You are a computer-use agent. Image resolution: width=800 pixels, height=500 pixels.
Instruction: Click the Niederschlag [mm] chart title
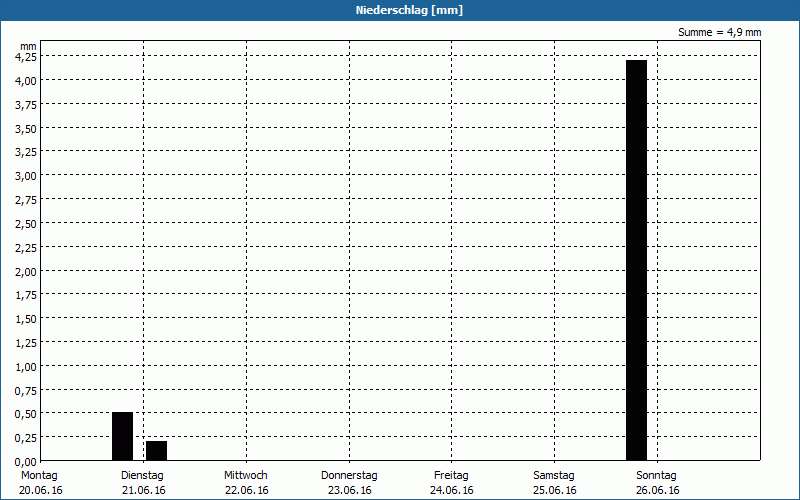pyautogui.click(x=409, y=10)
